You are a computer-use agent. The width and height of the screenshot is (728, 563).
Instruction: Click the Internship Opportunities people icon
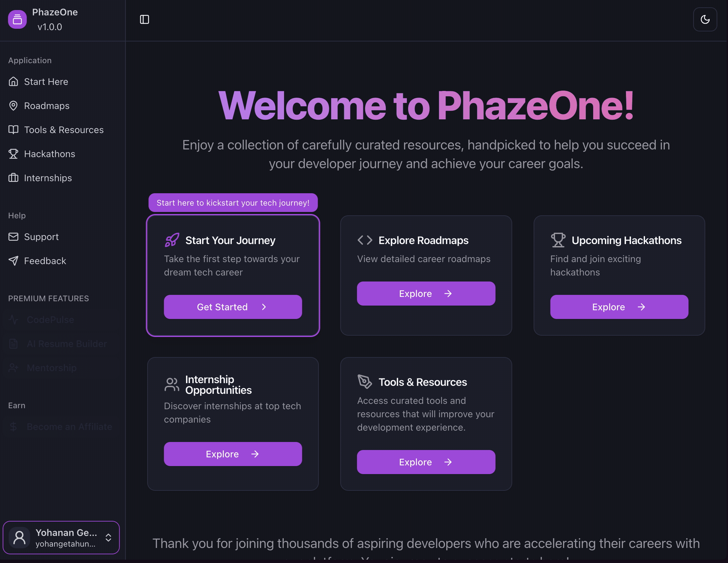pos(172,384)
